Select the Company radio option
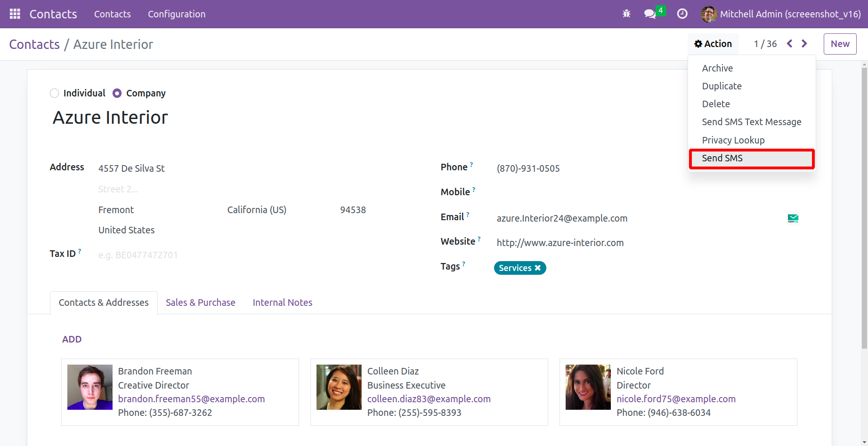This screenshot has height=446, width=868. coord(117,93)
